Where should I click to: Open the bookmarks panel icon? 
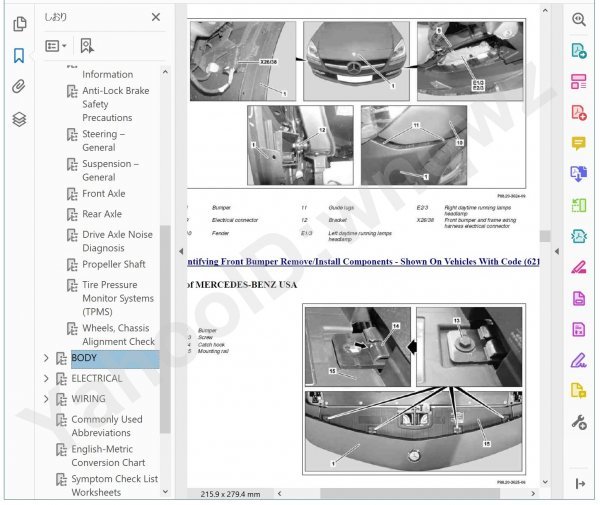click(19, 55)
